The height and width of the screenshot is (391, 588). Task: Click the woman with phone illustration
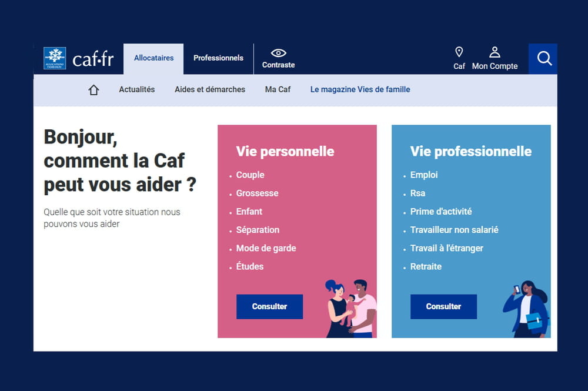pos(526,309)
